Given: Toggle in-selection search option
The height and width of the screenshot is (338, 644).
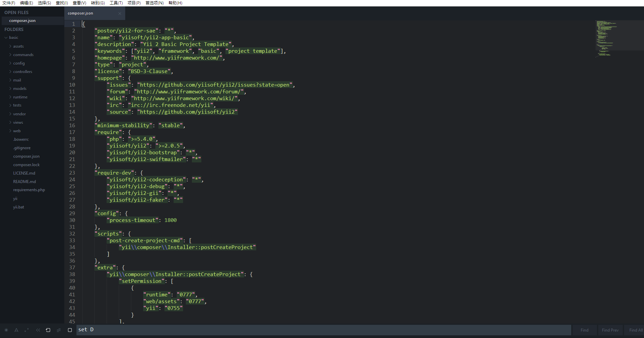Looking at the screenshot, I should (x=59, y=330).
